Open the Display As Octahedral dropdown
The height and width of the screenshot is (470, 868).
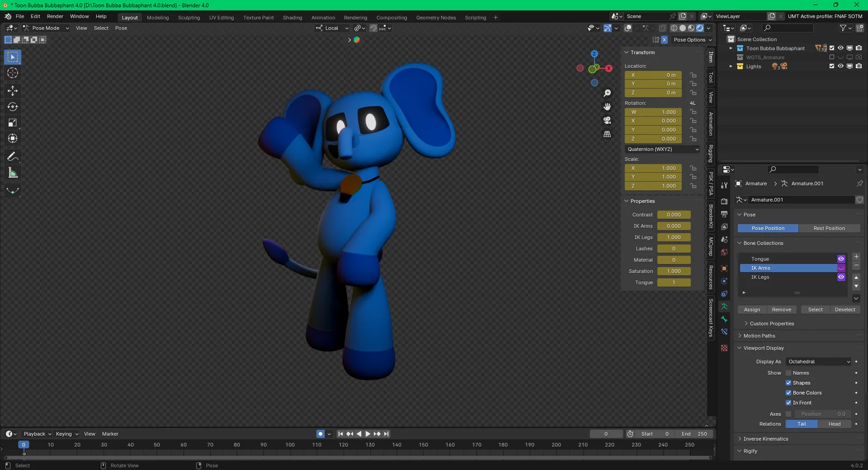[x=819, y=361]
